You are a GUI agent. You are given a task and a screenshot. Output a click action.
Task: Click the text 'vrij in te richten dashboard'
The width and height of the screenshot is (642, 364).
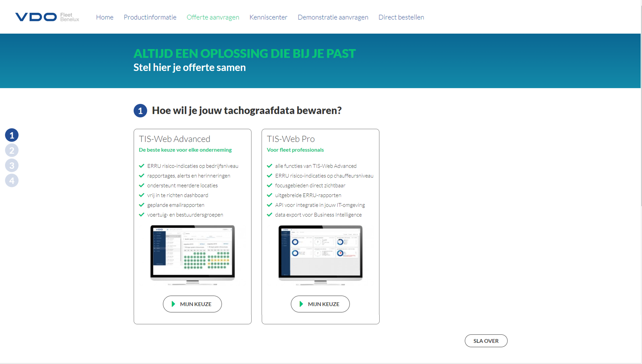(x=178, y=195)
